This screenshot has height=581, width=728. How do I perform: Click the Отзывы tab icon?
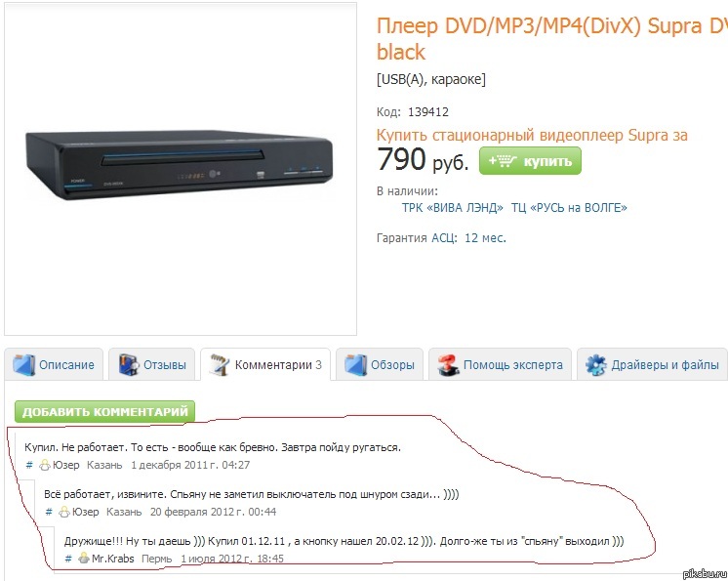pyautogui.click(x=129, y=364)
